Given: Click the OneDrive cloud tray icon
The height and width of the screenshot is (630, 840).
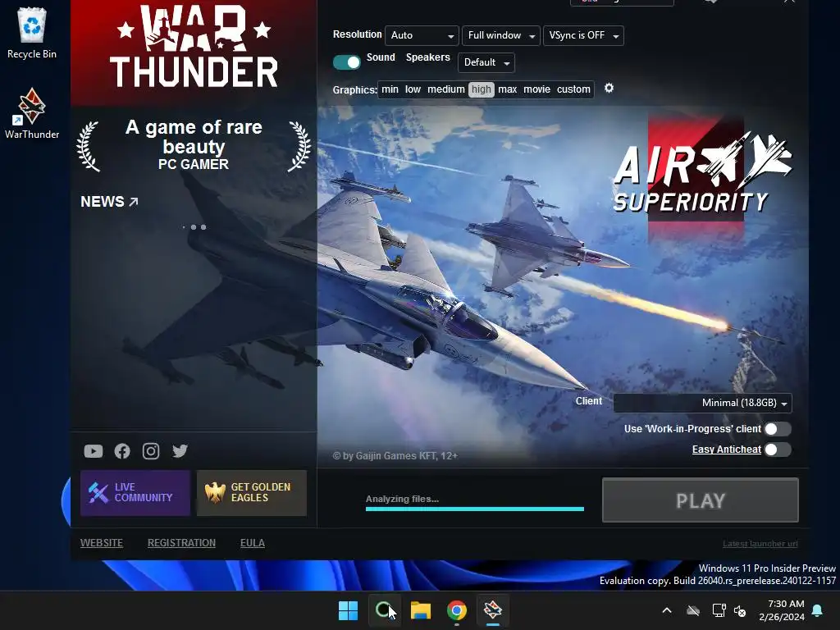Looking at the screenshot, I should [693, 610].
